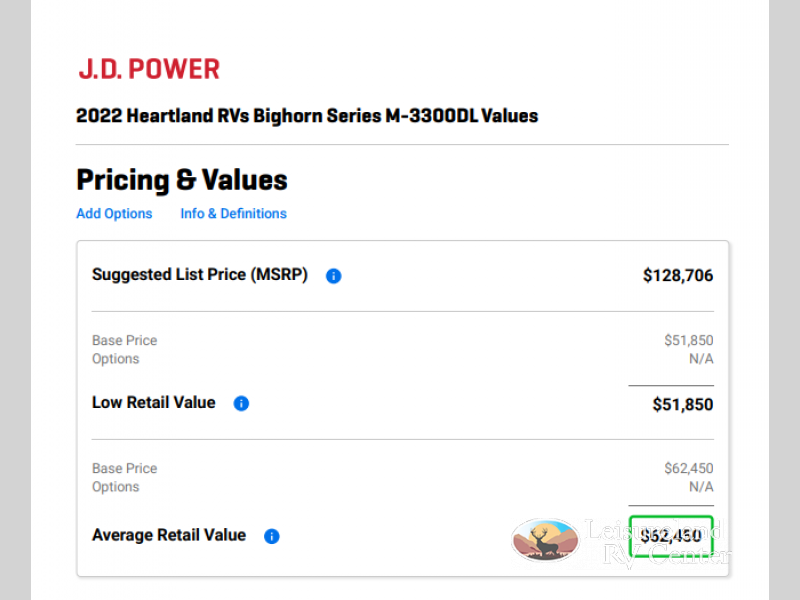Click the first Base Price label
Viewport: 800px width, 600px height.
124,340
